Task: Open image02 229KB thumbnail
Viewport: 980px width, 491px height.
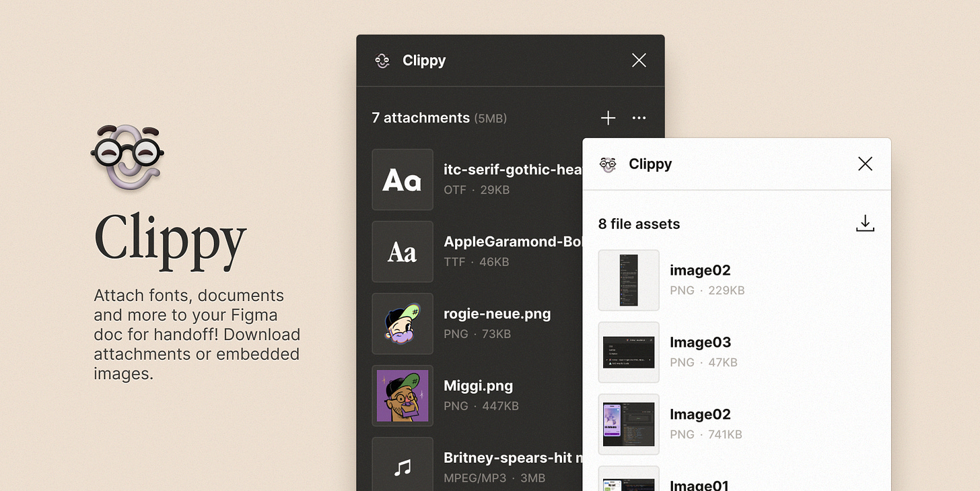Action: click(x=629, y=280)
